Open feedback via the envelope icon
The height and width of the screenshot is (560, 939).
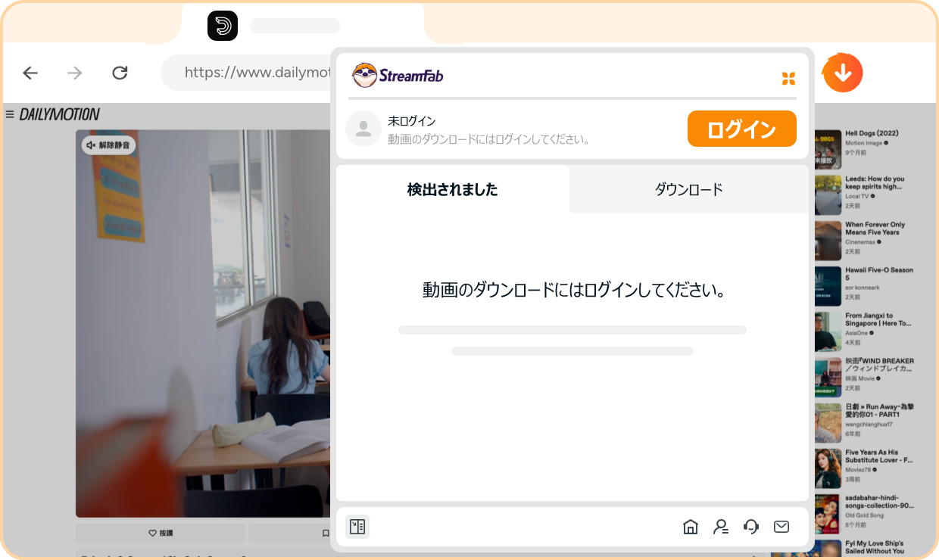781,526
